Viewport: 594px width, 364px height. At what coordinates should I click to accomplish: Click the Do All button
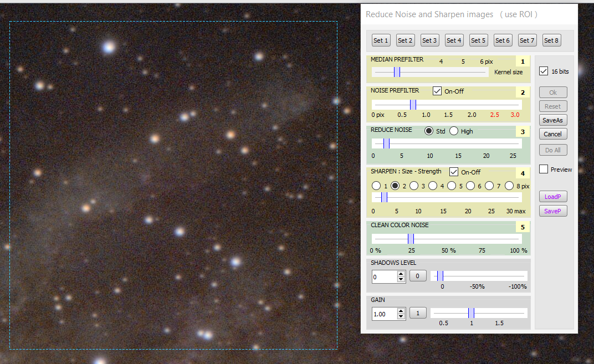point(553,150)
